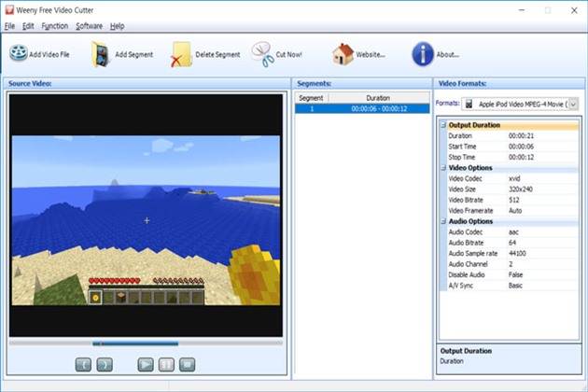Play the source video

(x=146, y=364)
